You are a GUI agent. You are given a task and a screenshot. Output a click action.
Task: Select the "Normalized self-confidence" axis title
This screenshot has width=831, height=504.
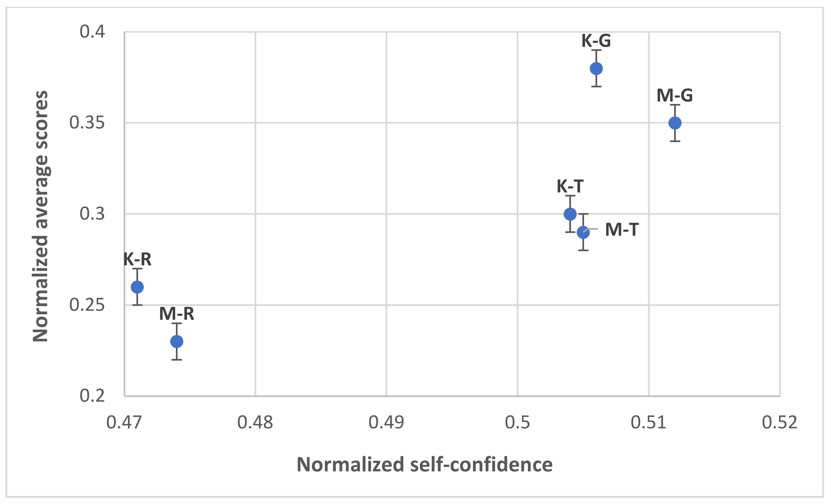(x=424, y=465)
